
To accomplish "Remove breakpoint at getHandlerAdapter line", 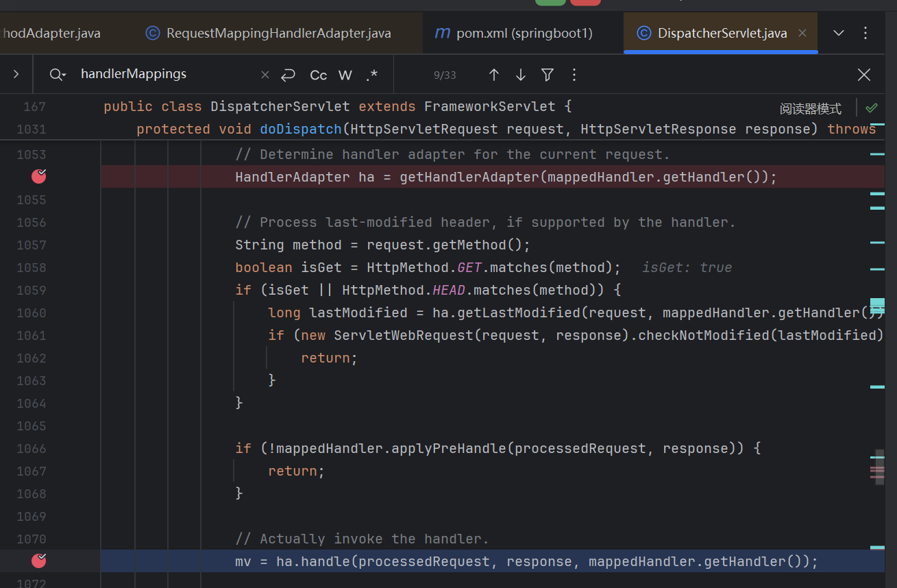I will [x=39, y=176].
